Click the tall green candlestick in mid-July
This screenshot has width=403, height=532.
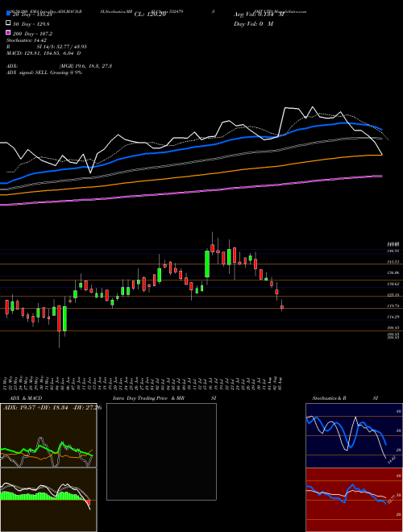207,264
